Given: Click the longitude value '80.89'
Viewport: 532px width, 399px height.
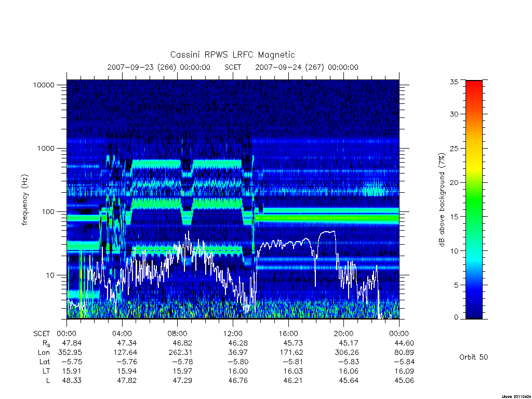Looking at the screenshot, I should [404, 353].
